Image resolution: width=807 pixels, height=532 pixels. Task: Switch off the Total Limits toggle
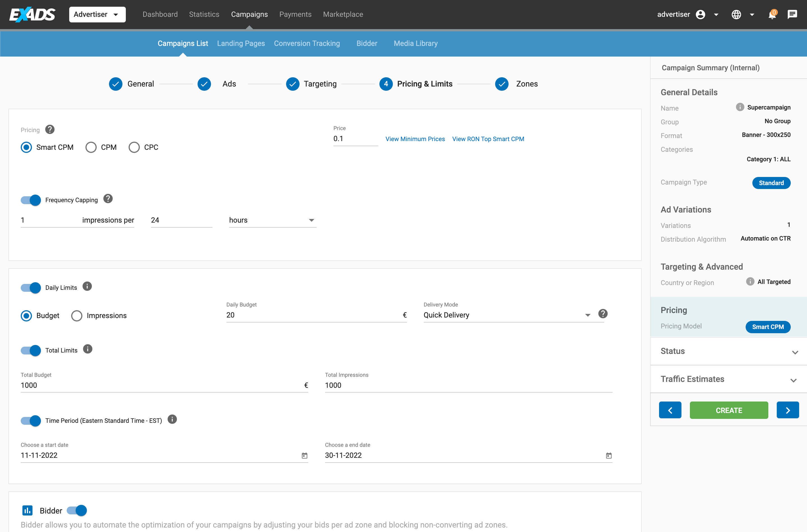(31, 351)
